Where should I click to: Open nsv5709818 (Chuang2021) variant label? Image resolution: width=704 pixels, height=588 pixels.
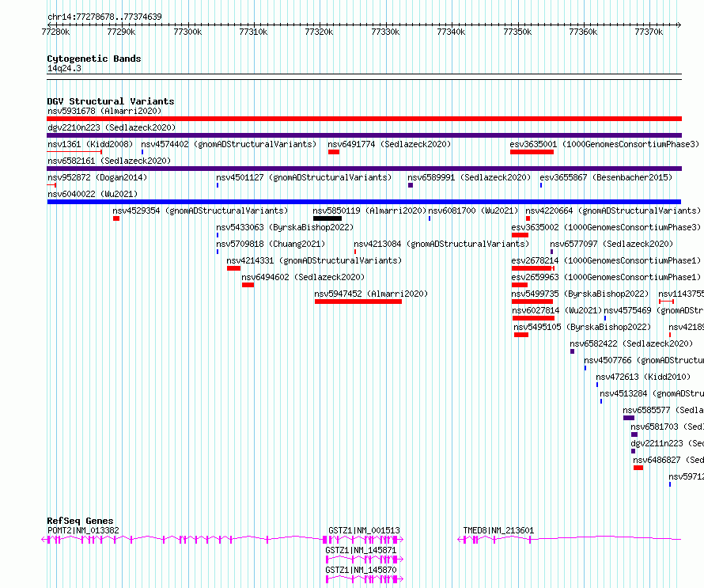point(271,244)
